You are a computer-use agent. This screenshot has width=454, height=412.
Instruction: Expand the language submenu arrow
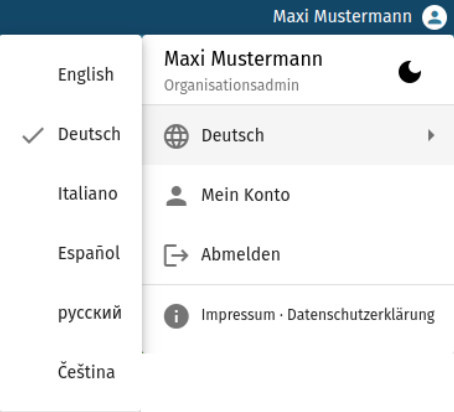click(x=431, y=135)
